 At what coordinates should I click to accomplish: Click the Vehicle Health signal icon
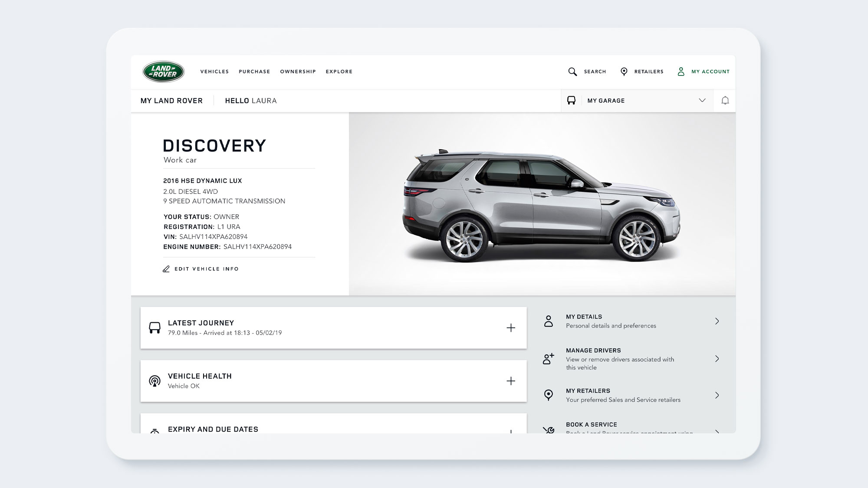click(155, 381)
